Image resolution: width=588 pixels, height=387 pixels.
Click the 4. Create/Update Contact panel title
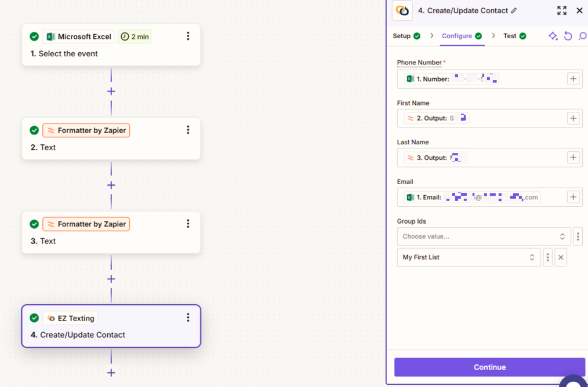click(463, 10)
